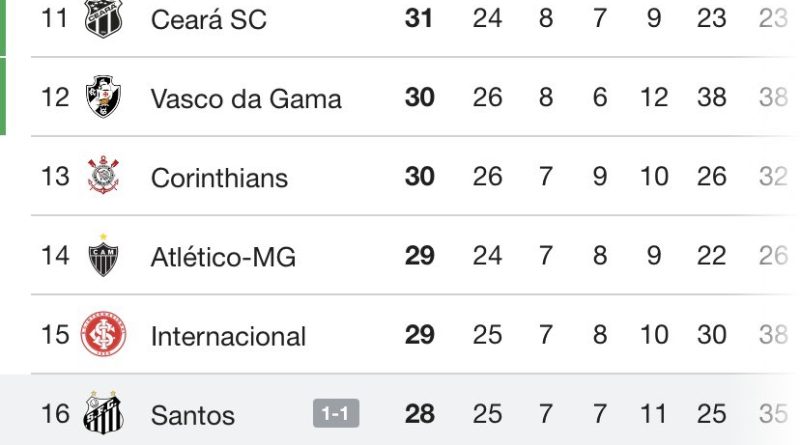Click Santos's 28 points value
The image size is (800, 445).
click(x=419, y=413)
